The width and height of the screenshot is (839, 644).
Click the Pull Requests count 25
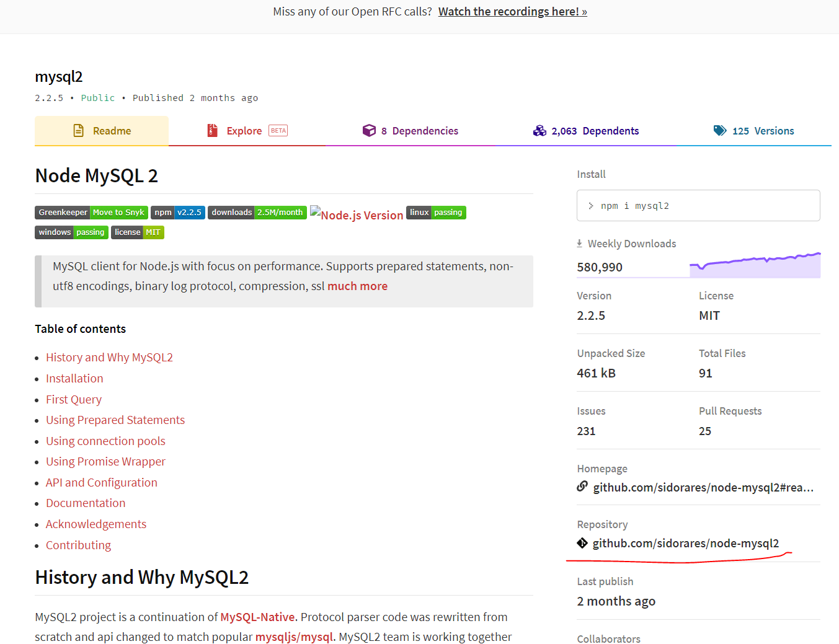pyautogui.click(x=705, y=431)
